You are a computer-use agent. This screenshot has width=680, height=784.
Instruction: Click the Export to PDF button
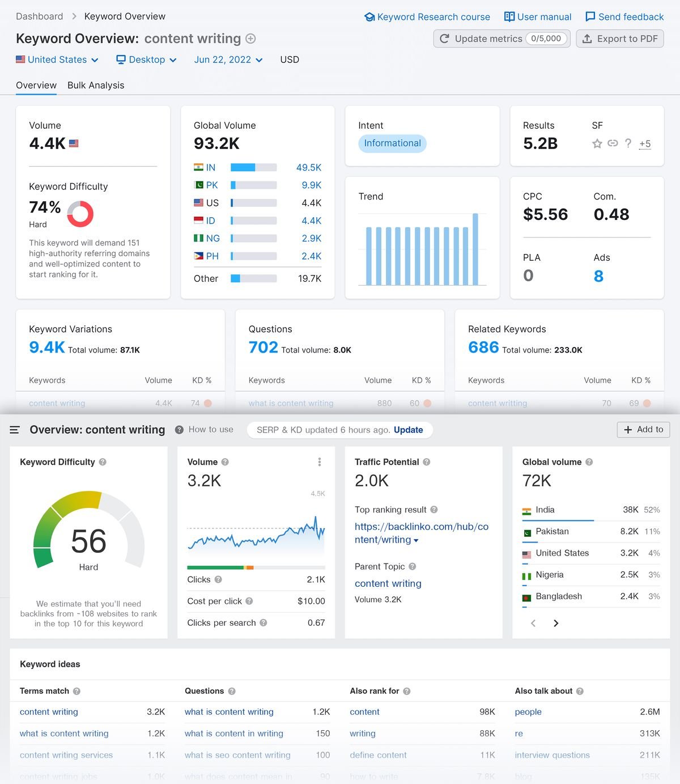pos(620,39)
